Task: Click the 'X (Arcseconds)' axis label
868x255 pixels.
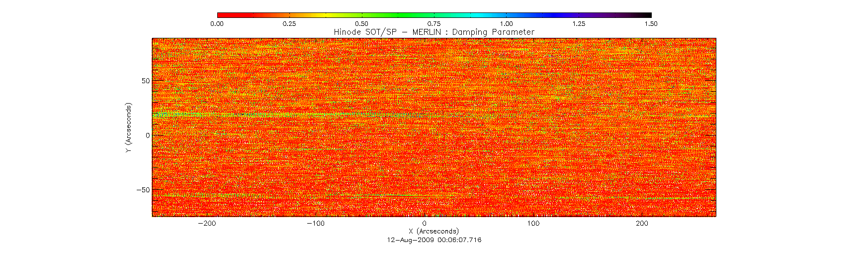Action: (434, 231)
